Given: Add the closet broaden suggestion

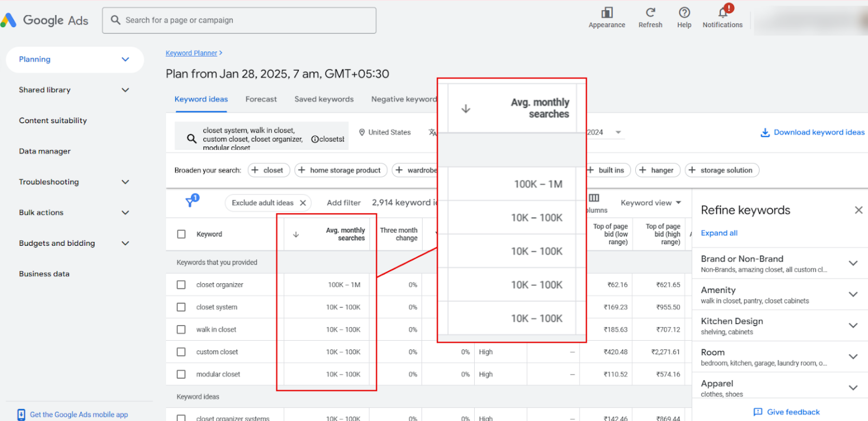Looking at the screenshot, I should [x=268, y=170].
